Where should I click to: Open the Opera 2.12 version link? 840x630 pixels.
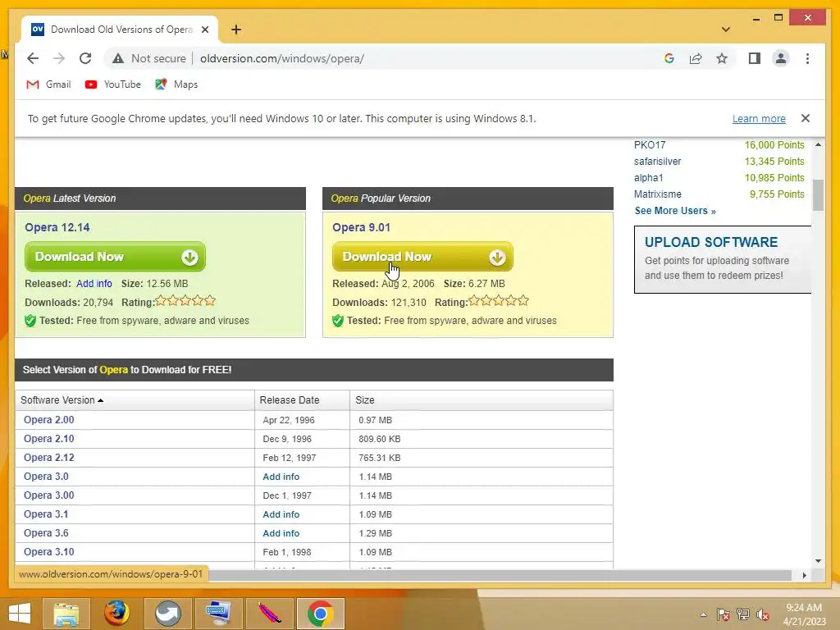(x=48, y=458)
